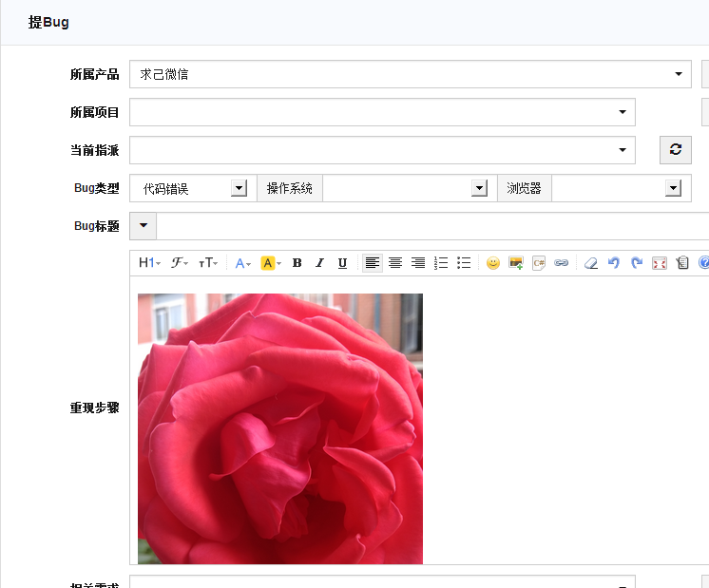Click the paste/clipboard icon in toolbar
The height and width of the screenshot is (588, 709).
pos(682,262)
